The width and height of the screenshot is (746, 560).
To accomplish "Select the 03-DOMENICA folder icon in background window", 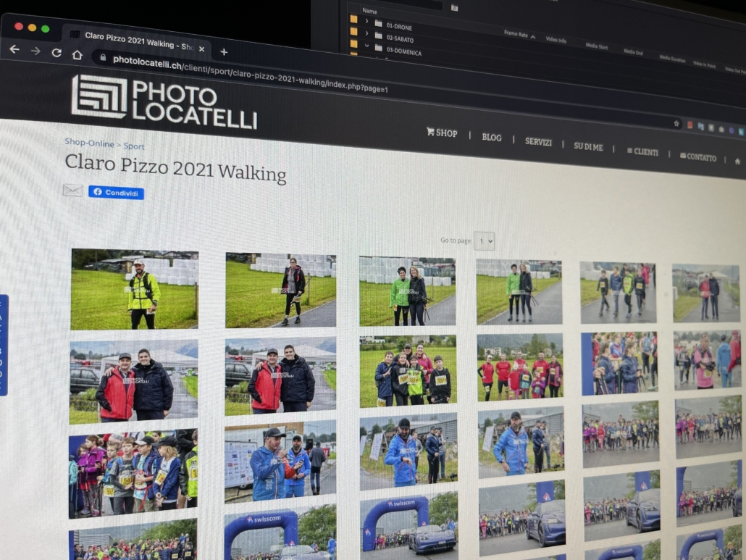I will coord(378,48).
